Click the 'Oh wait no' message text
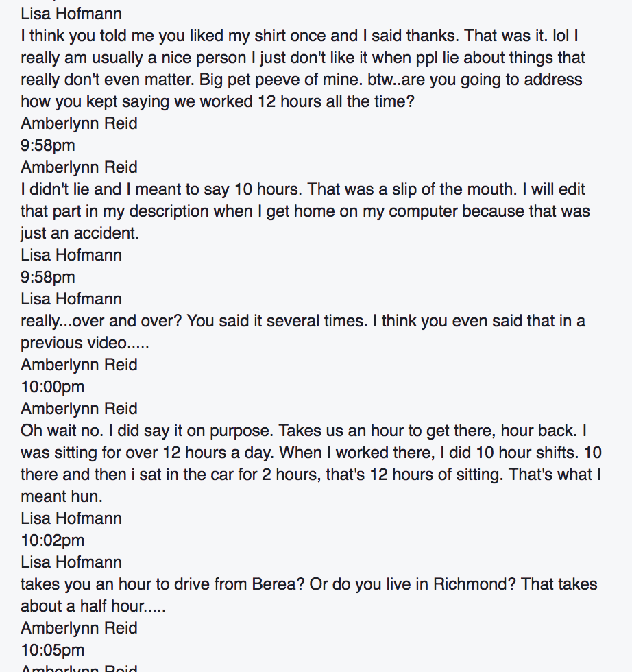632x672 pixels. [311, 464]
